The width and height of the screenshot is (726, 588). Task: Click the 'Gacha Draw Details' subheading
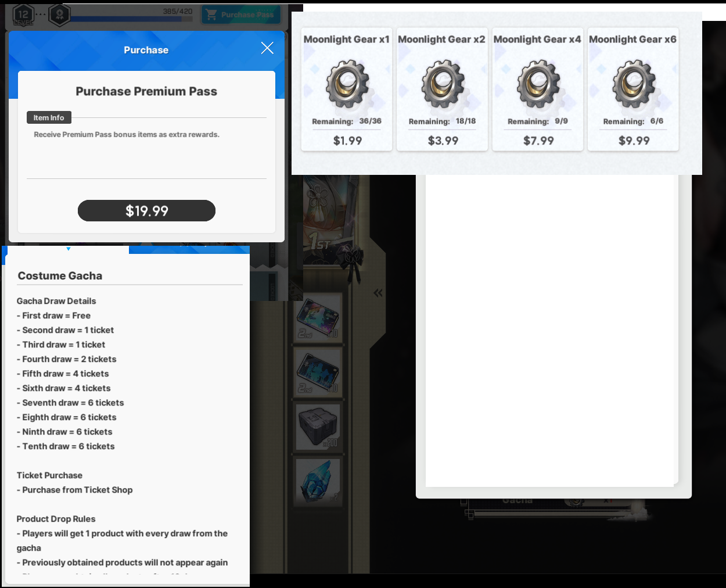click(56, 301)
